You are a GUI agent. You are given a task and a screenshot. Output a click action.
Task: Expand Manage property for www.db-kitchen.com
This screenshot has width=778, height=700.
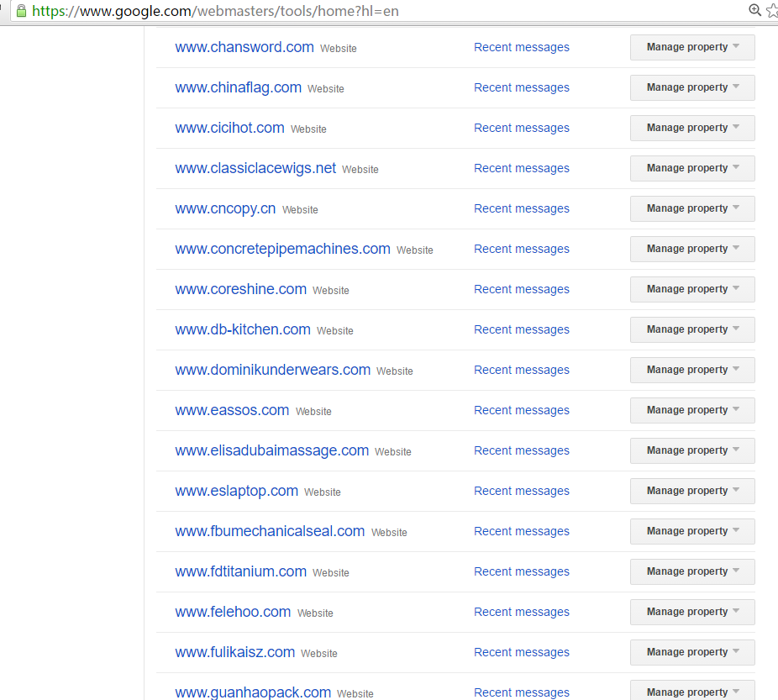692,330
